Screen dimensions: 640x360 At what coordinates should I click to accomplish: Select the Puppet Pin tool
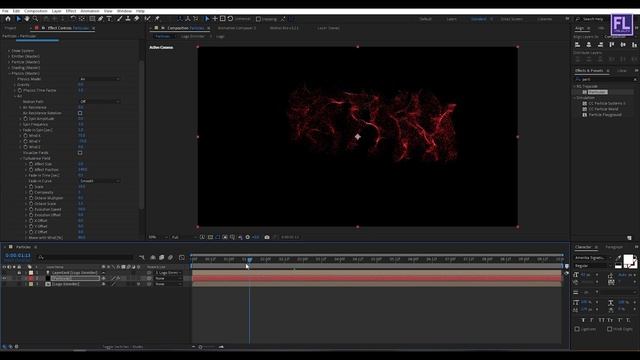(x=157, y=19)
